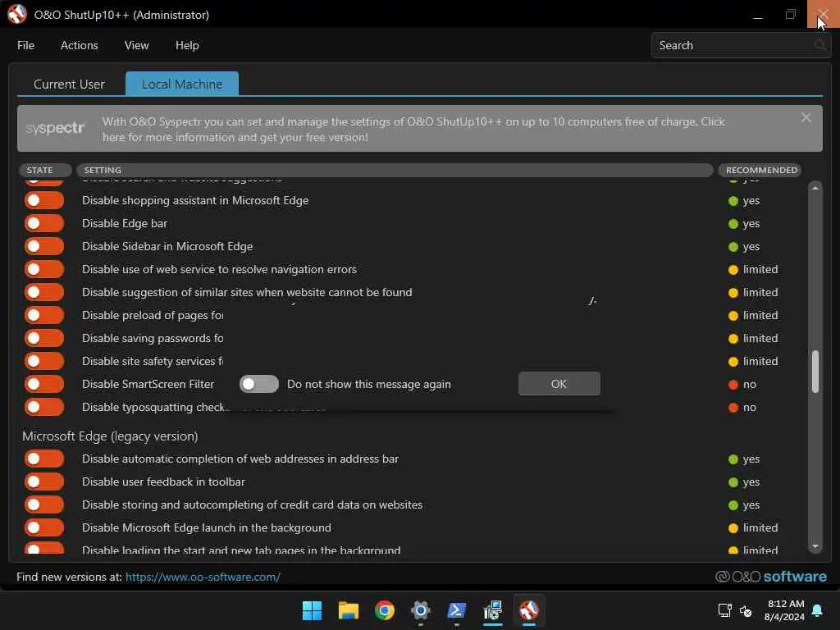Toggle Disable suggestion of similar sites
The width and height of the screenshot is (840, 630).
(44, 293)
